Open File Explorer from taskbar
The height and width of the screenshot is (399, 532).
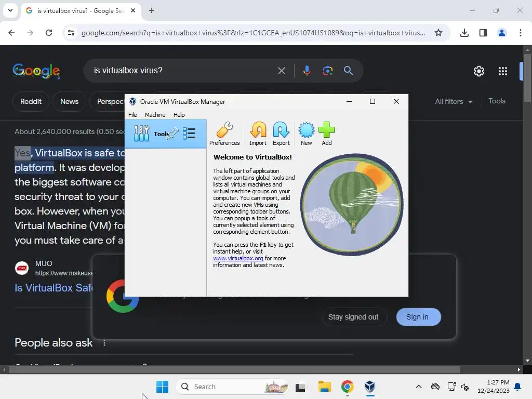pyautogui.click(x=324, y=387)
